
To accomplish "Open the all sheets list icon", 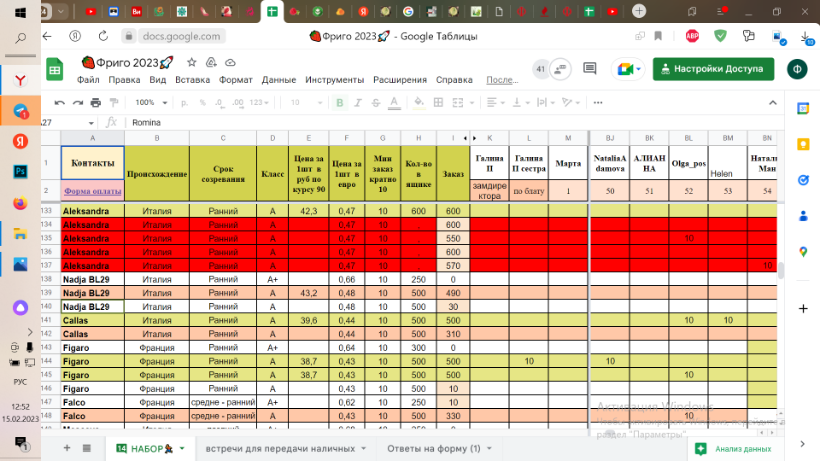I will (x=87, y=448).
